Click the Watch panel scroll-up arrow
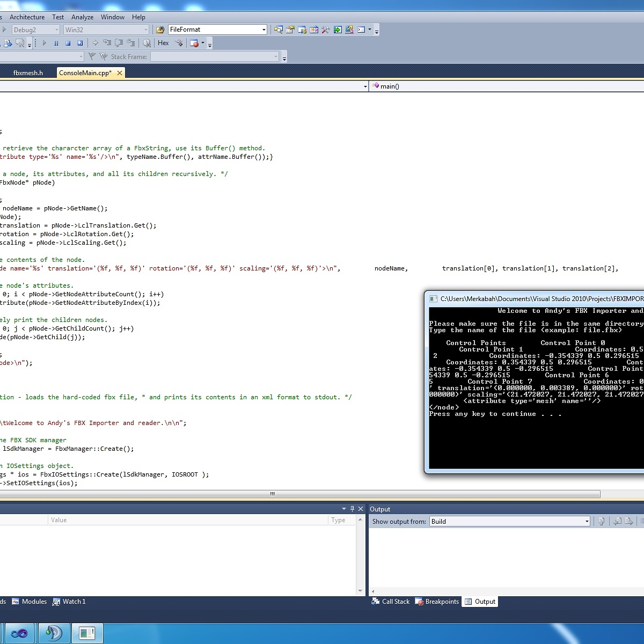This screenshot has width=644, height=644. [x=360, y=520]
